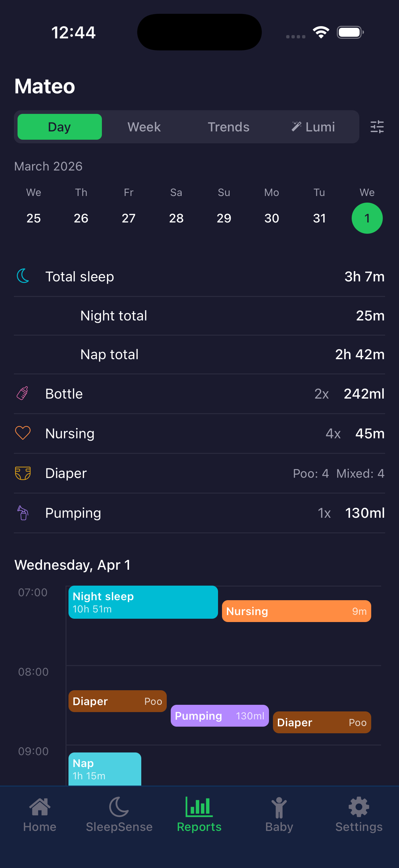Open the Pumping 130ml timeline event
This screenshot has width=399, height=868.
point(220,716)
